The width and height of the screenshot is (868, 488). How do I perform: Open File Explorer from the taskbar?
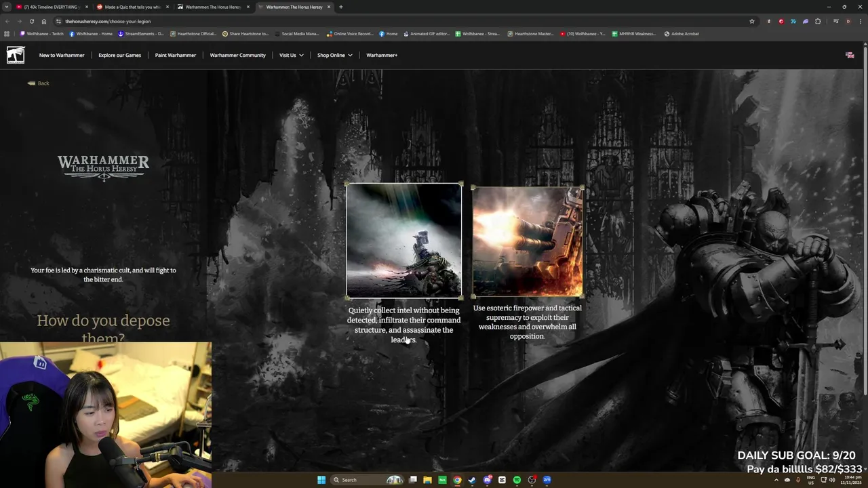(x=427, y=480)
